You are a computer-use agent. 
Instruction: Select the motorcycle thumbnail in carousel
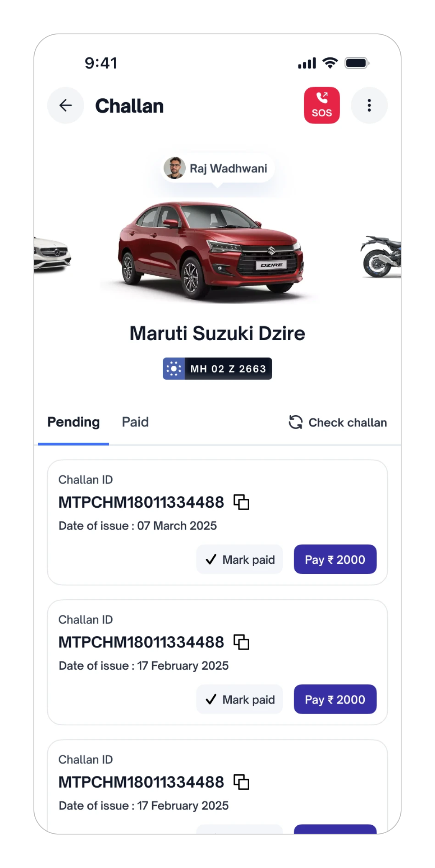pos(381,256)
